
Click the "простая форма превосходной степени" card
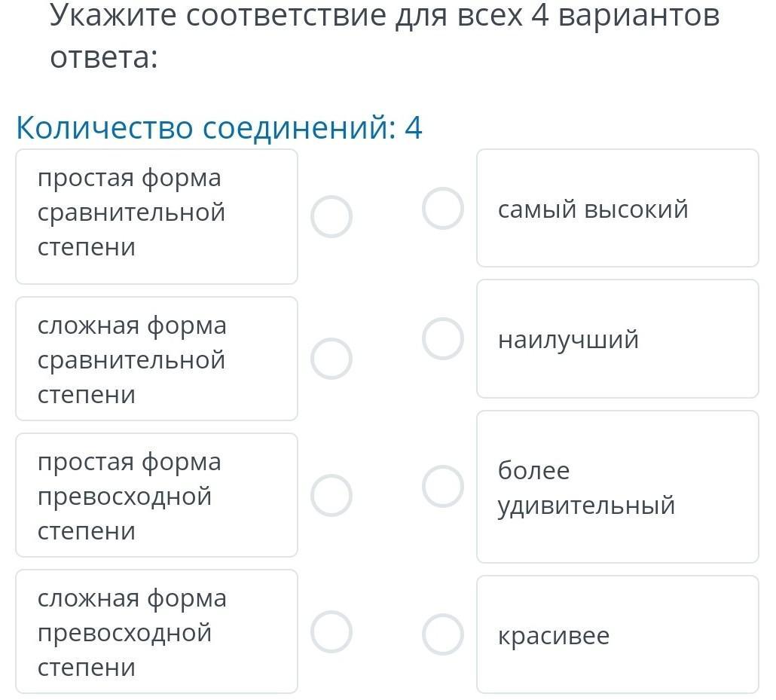156,495
